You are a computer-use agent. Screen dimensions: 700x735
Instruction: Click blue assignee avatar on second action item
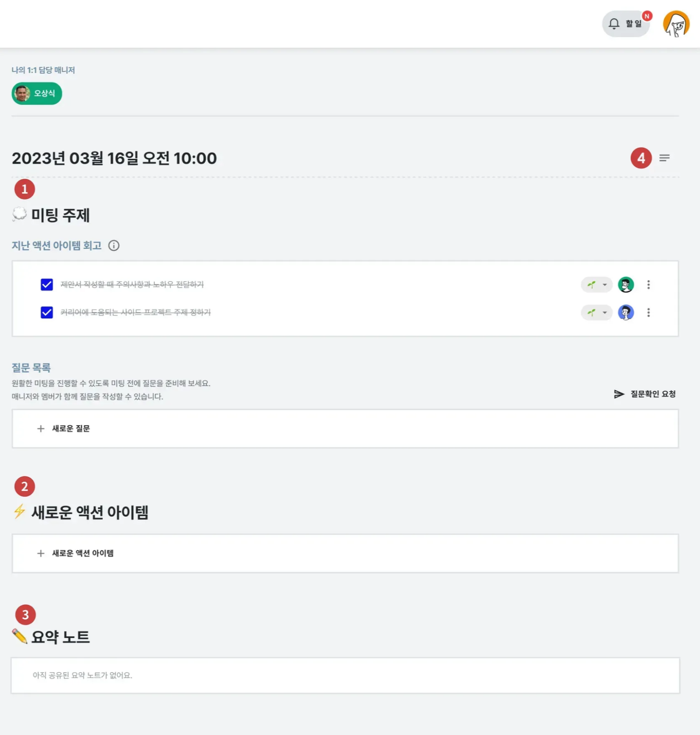pos(626,313)
